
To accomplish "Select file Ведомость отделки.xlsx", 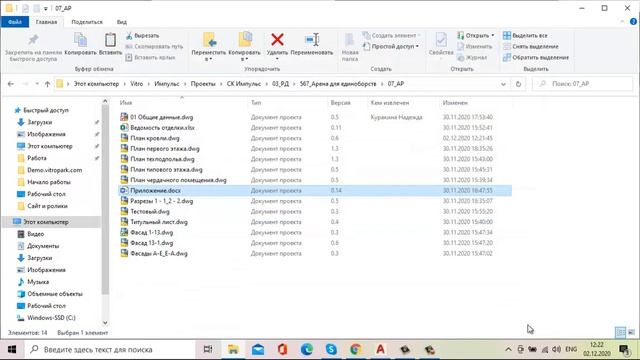I will pos(162,128).
